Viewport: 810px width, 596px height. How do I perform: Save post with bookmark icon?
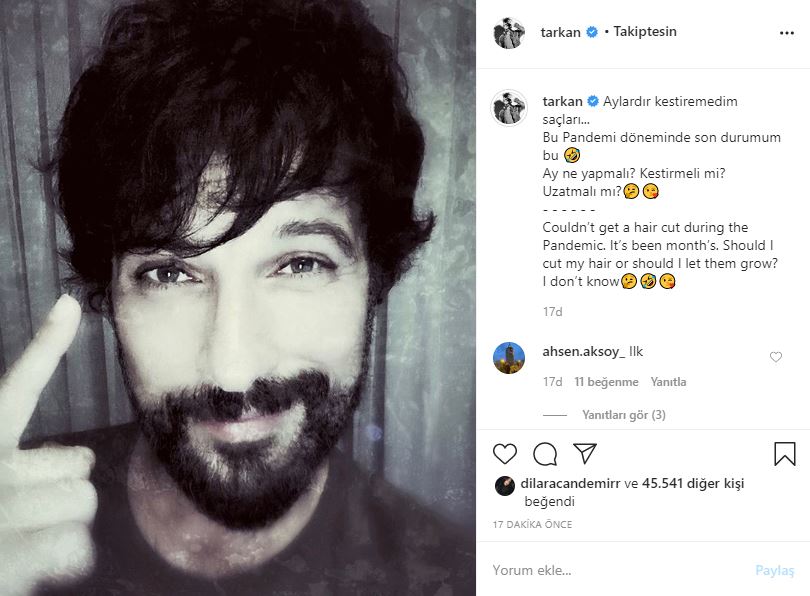click(784, 454)
